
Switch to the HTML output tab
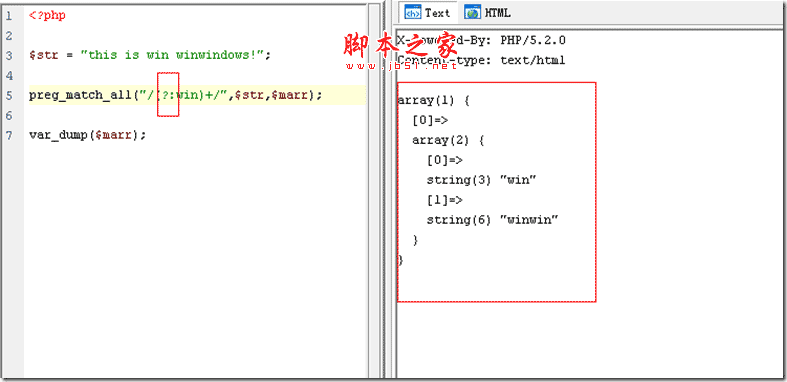point(487,13)
